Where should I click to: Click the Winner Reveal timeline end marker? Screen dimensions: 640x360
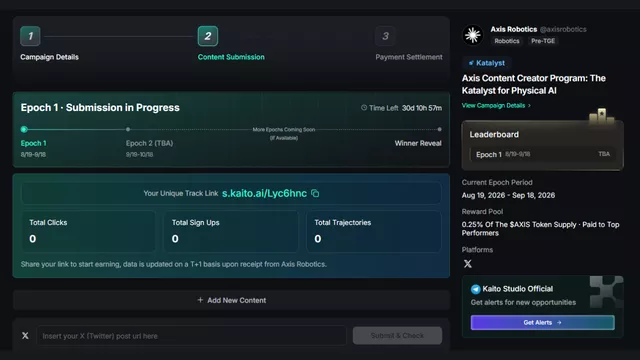tap(439, 129)
